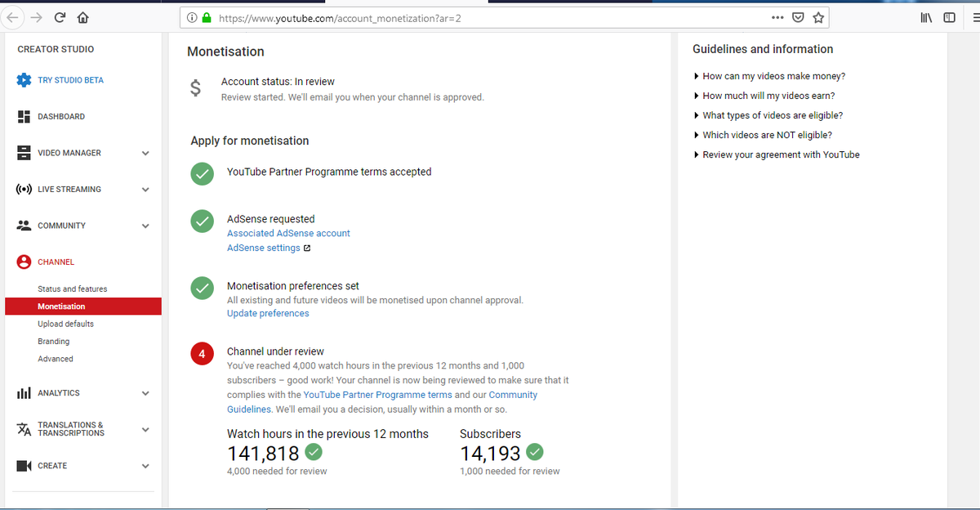
Task: Click the Channel person icon
Action: tap(24, 262)
